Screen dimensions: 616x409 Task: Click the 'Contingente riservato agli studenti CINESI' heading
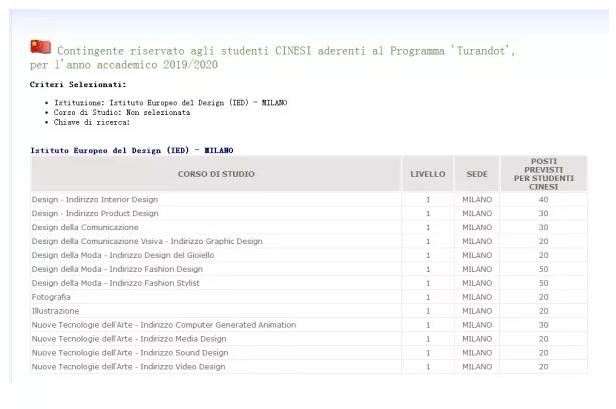click(272, 57)
